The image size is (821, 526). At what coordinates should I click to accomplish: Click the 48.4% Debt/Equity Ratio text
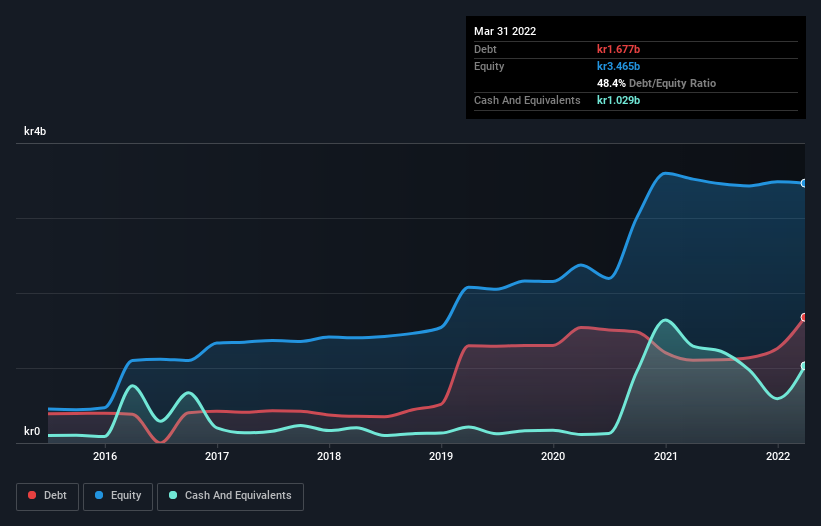click(x=656, y=83)
